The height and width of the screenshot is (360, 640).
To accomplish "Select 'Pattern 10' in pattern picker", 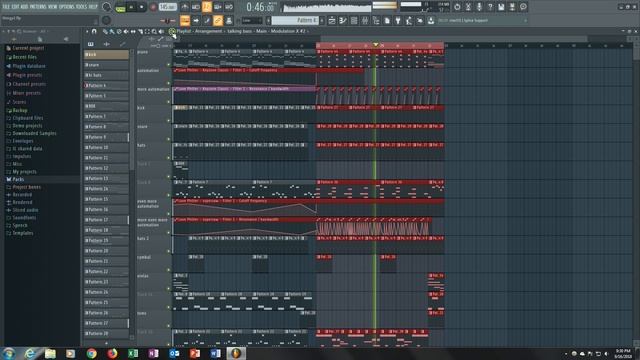I will [106, 147].
